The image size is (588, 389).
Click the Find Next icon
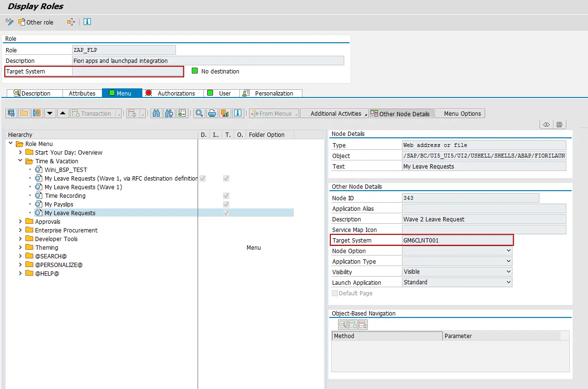click(169, 113)
